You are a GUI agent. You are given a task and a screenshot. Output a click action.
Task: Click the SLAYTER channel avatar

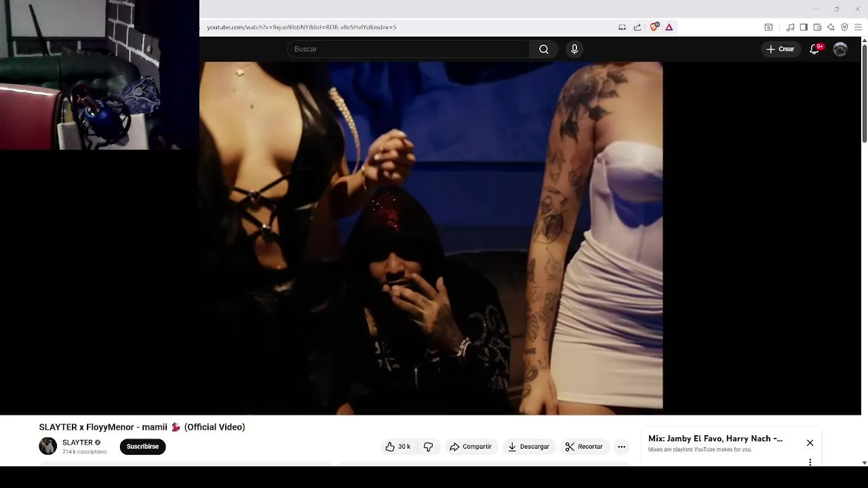(47, 446)
